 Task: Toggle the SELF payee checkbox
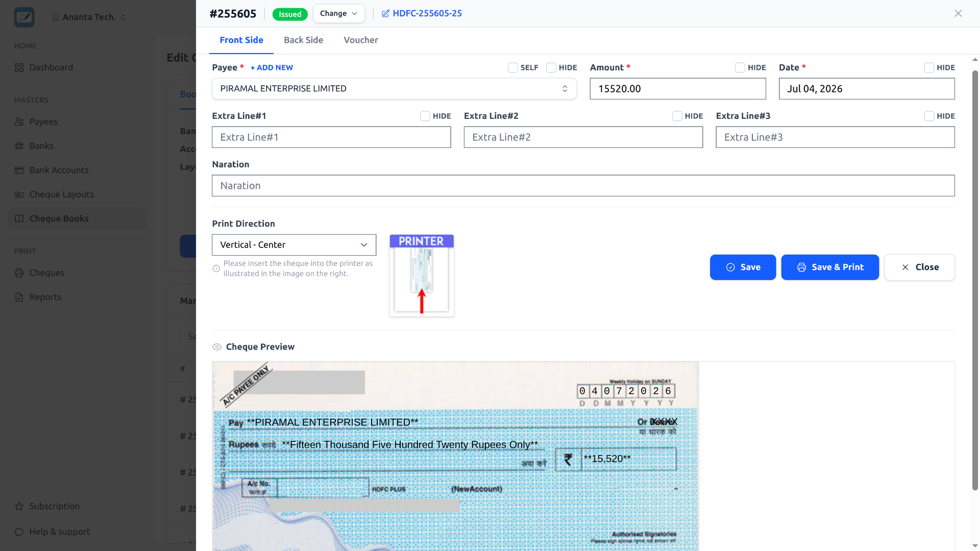[513, 68]
